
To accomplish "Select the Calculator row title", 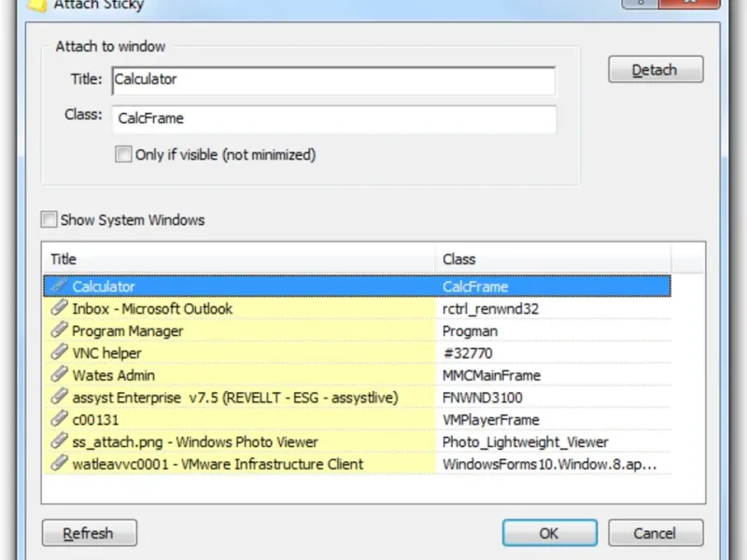I will 104,287.
